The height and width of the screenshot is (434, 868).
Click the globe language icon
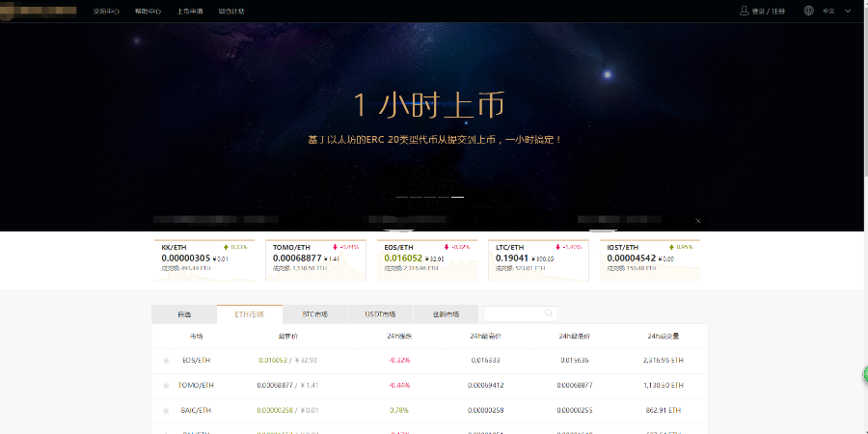pyautogui.click(x=808, y=11)
